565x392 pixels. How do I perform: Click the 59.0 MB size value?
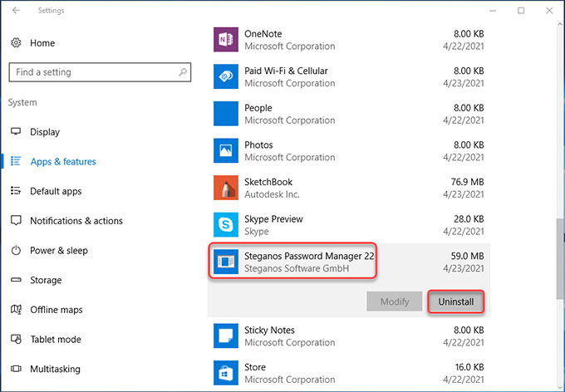(x=467, y=256)
